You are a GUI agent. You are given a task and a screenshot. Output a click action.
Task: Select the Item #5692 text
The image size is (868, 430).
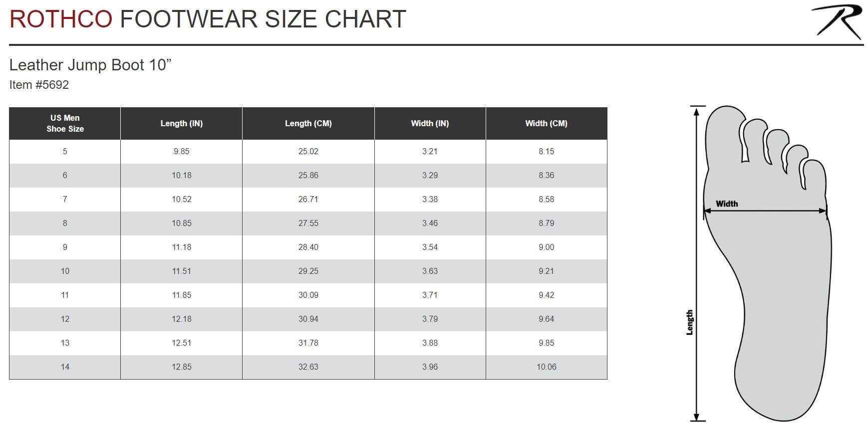(39, 85)
